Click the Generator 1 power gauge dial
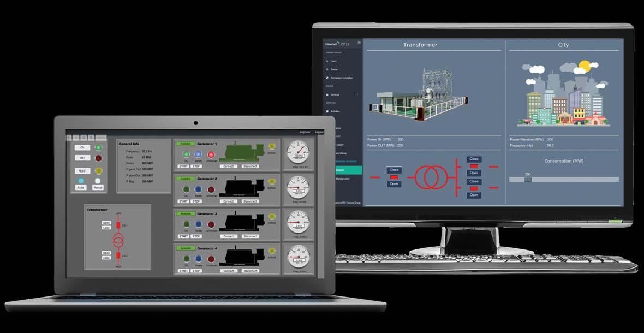 pyautogui.click(x=298, y=152)
